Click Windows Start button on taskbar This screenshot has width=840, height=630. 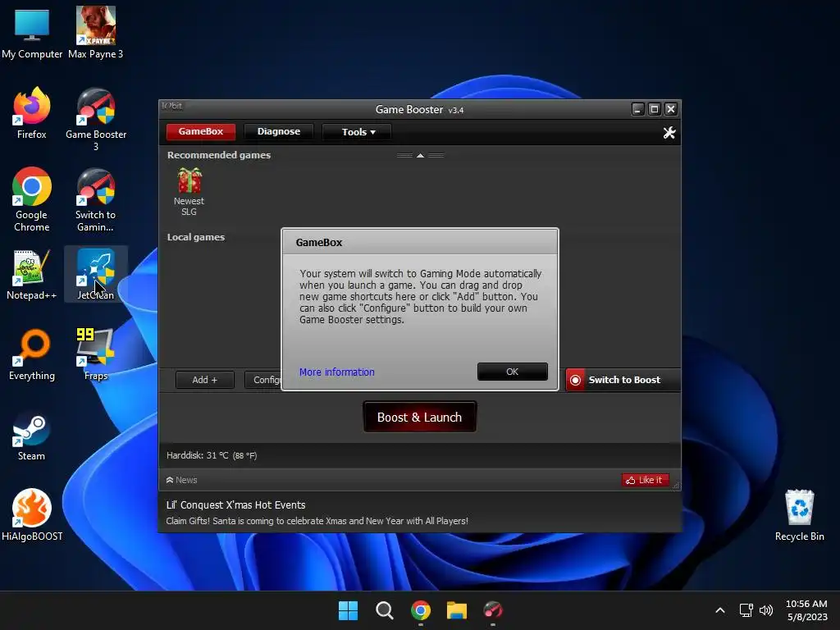[348, 610]
